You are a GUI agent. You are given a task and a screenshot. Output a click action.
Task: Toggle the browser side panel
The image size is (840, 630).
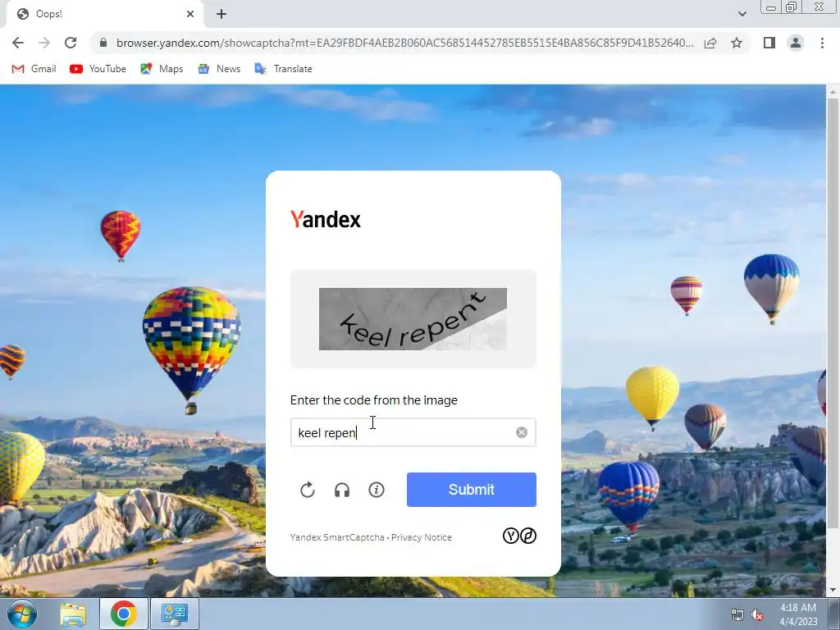[769, 43]
